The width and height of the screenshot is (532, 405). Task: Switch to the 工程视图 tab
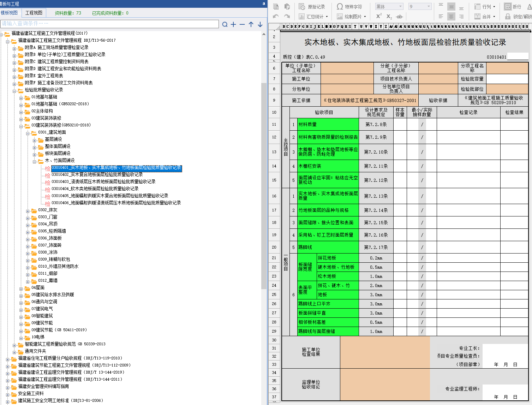point(34,13)
